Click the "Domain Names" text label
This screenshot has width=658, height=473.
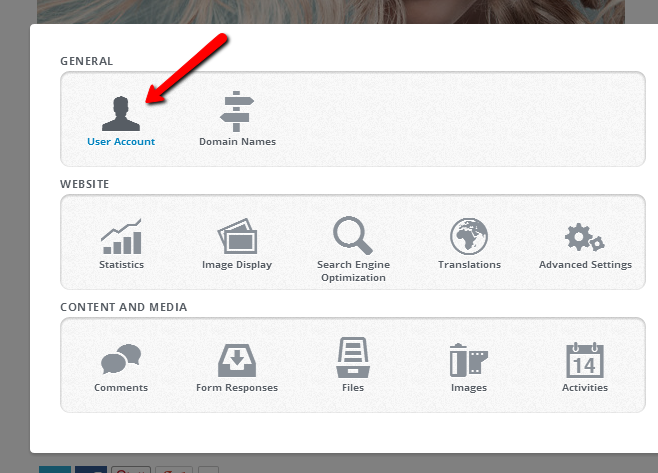pyautogui.click(x=237, y=142)
